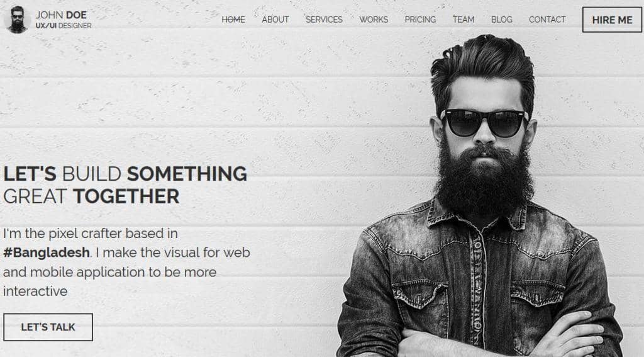Click the GREAT TOGETHER heading line

91,196
